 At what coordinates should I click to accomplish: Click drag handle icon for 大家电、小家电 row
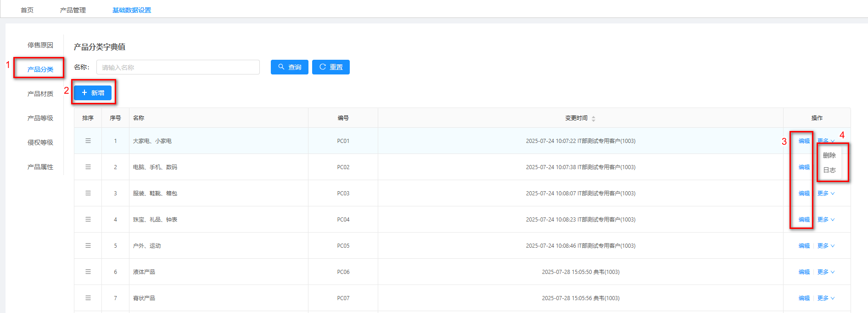[x=88, y=141]
